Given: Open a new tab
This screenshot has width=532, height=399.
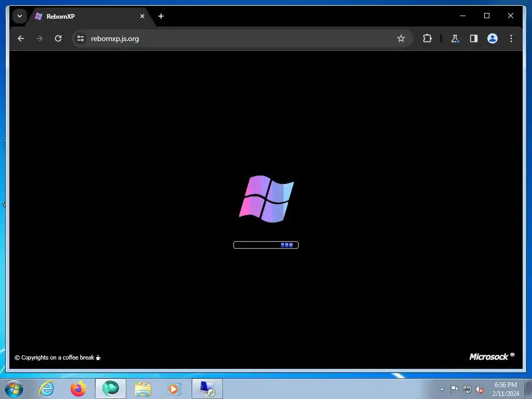Looking at the screenshot, I should pos(161,16).
